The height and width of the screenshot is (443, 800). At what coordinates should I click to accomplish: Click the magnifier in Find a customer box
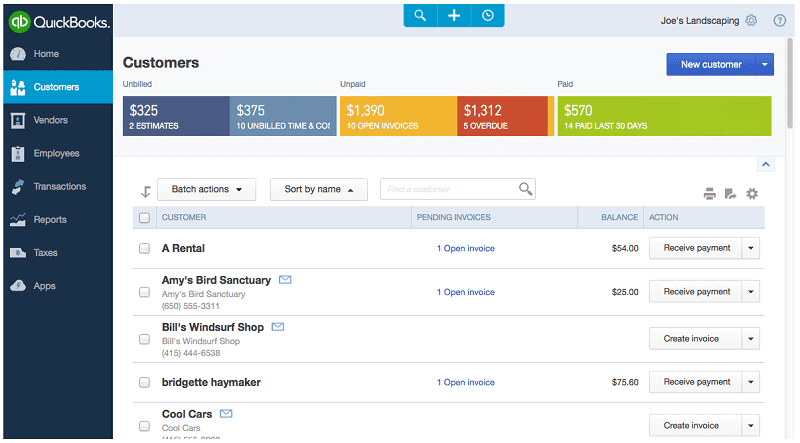pyautogui.click(x=526, y=189)
